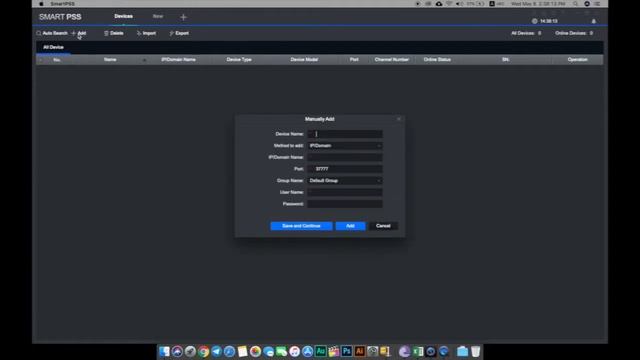Open the SmartPSS menu in menu bar
The height and width of the screenshot is (360, 640).
[x=62, y=4]
